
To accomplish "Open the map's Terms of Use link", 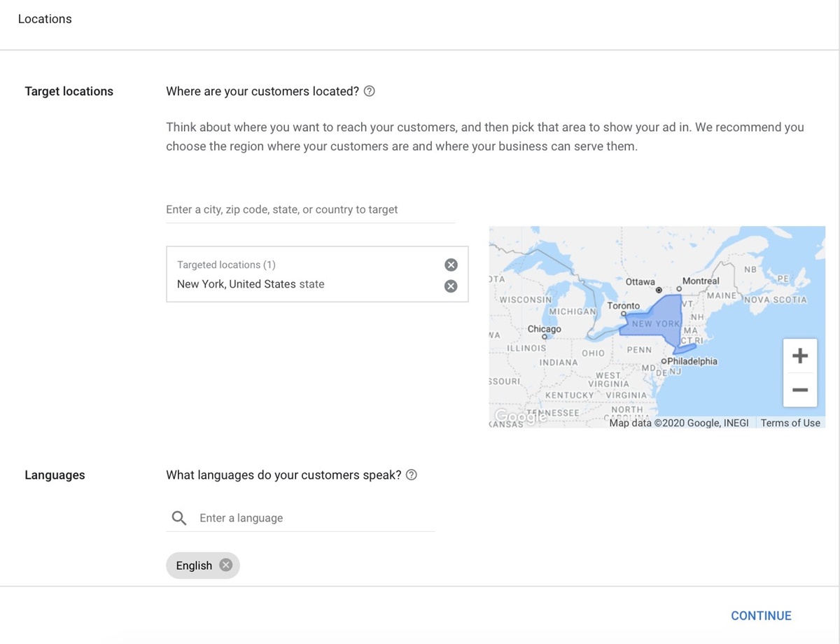I will 790,423.
